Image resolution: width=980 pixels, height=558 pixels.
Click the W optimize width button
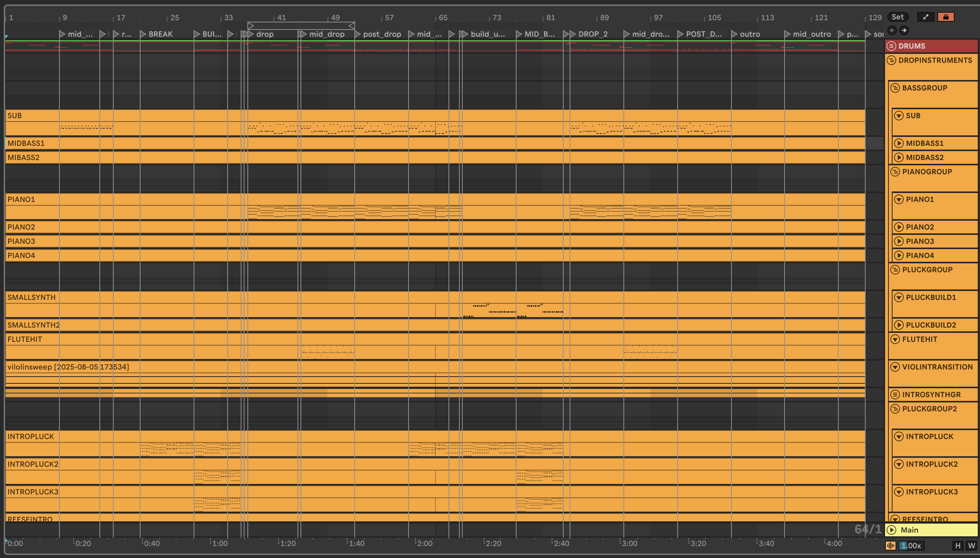[971, 545]
